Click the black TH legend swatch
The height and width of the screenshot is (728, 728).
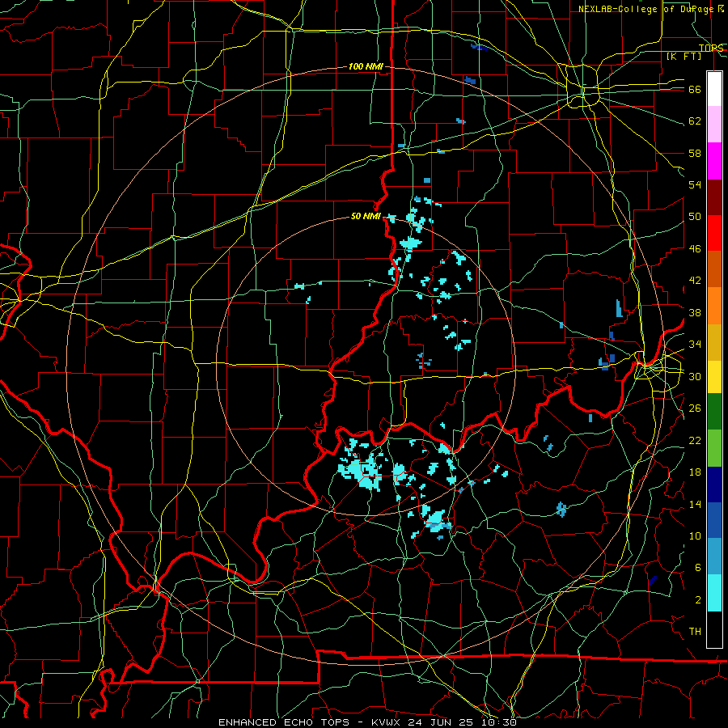coord(714,629)
